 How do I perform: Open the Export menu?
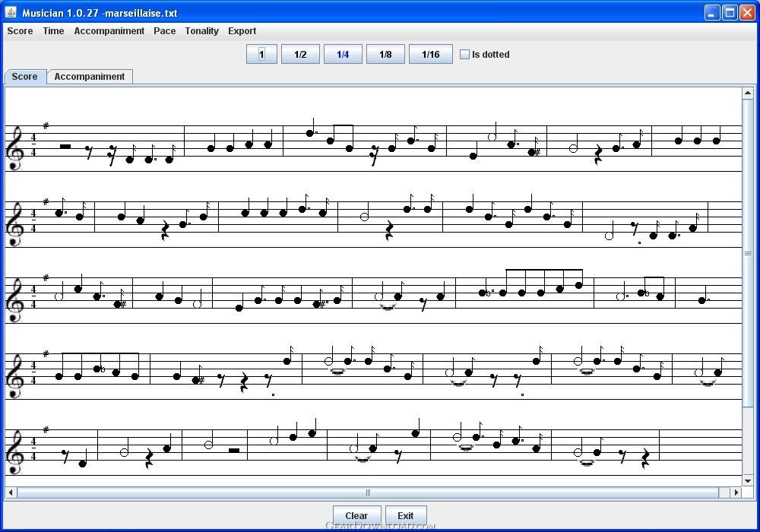pyautogui.click(x=242, y=31)
